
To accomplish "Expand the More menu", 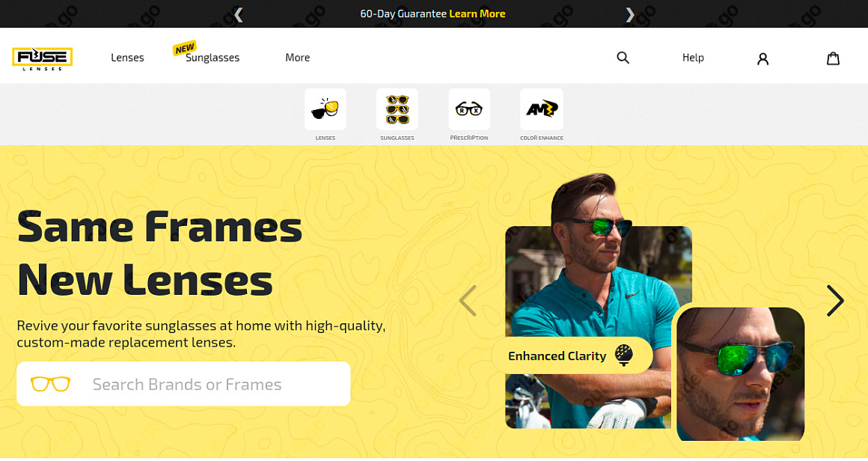I will [x=297, y=58].
